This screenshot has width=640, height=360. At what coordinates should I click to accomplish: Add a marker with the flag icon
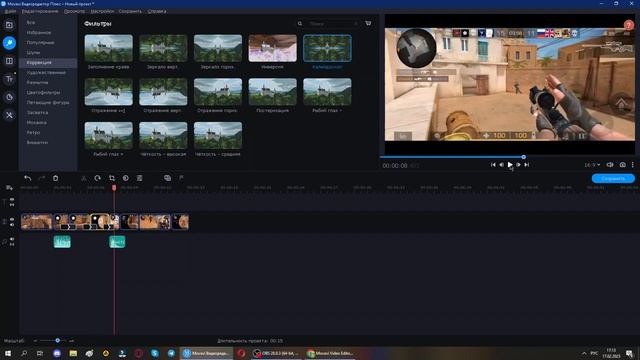click(x=181, y=178)
